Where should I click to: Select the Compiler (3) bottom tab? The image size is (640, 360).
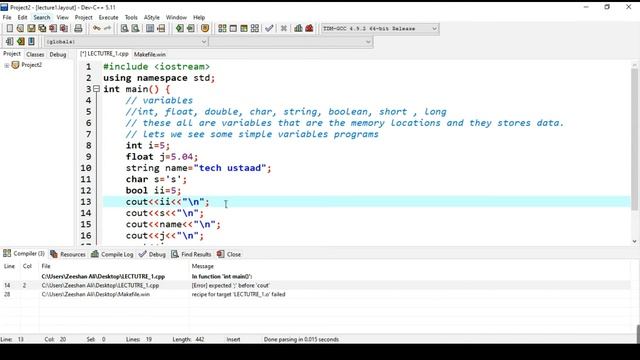pyautogui.click(x=24, y=253)
